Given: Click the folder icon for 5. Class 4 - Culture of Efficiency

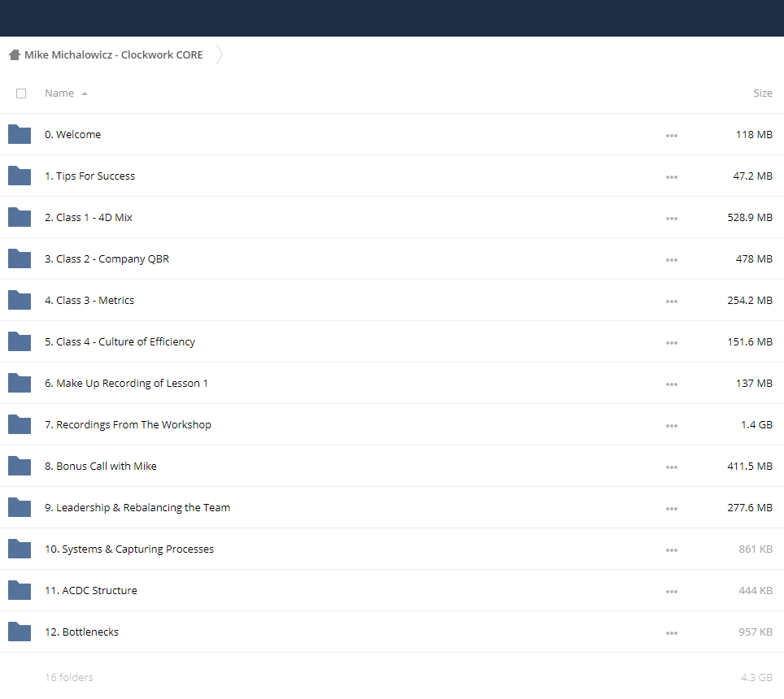Looking at the screenshot, I should click(x=20, y=341).
